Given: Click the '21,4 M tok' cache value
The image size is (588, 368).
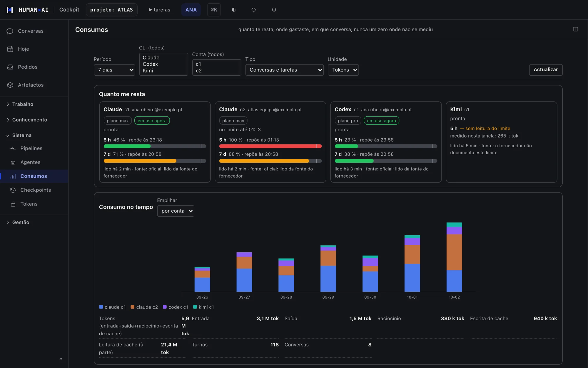Looking at the screenshot, I should pyautogui.click(x=169, y=349).
